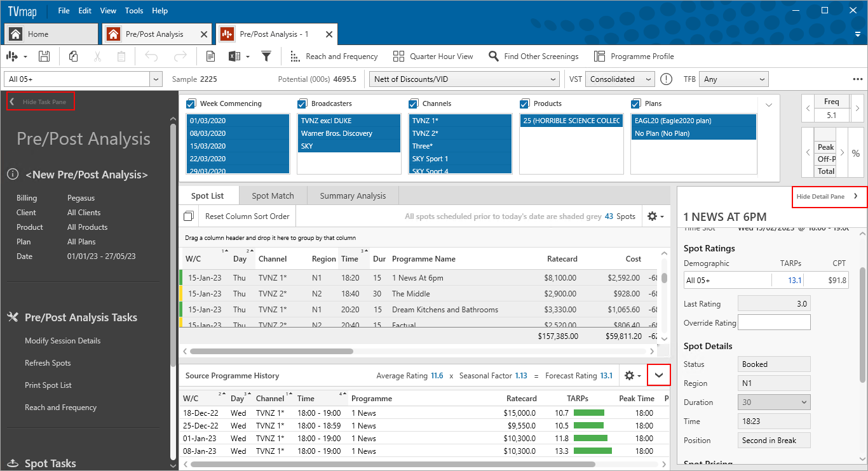This screenshot has width=868, height=471.
Task: Open the three-dot more options menu
Action: click(x=858, y=79)
